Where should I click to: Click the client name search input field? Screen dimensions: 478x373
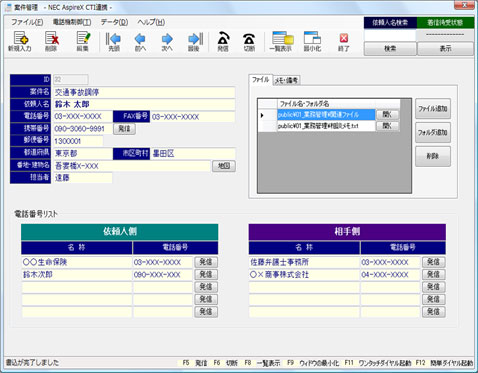coord(390,35)
